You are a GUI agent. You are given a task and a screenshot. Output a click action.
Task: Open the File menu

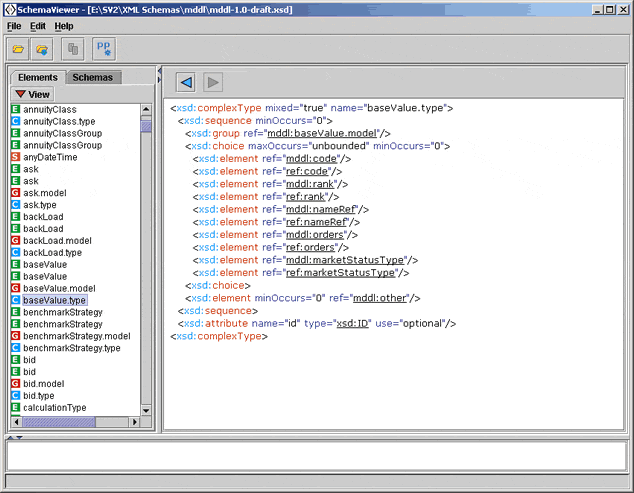tap(14, 26)
